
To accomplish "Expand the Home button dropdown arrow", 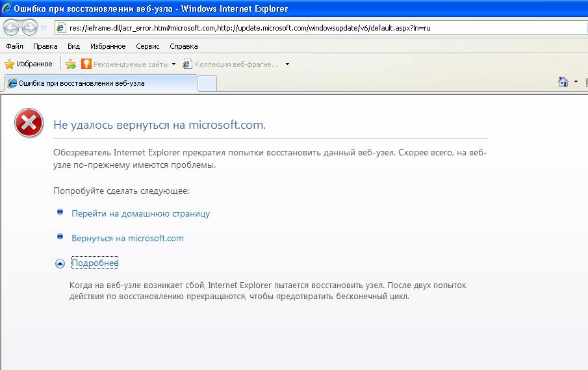I will pos(576,81).
